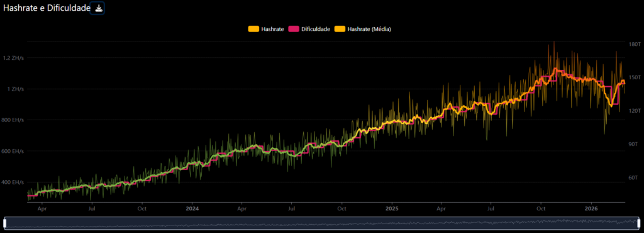
Task: Grab the right handle of range navigator
Action: [x=639, y=223]
